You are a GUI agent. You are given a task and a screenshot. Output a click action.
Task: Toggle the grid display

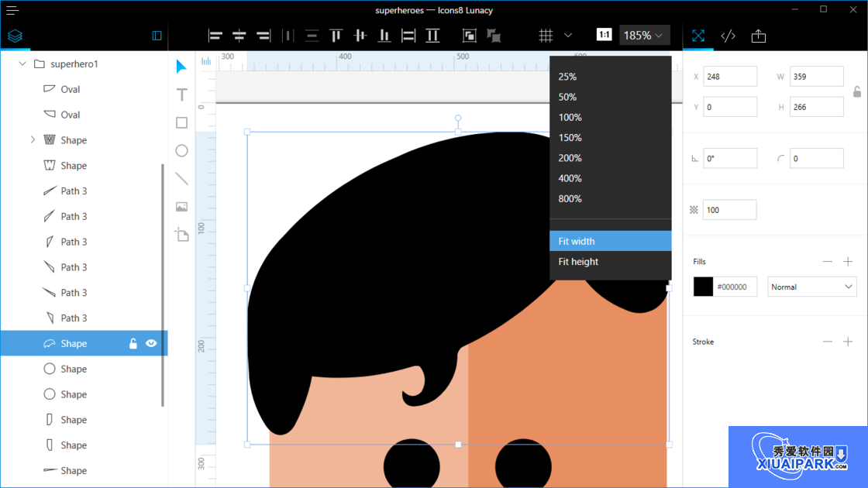pos(546,36)
